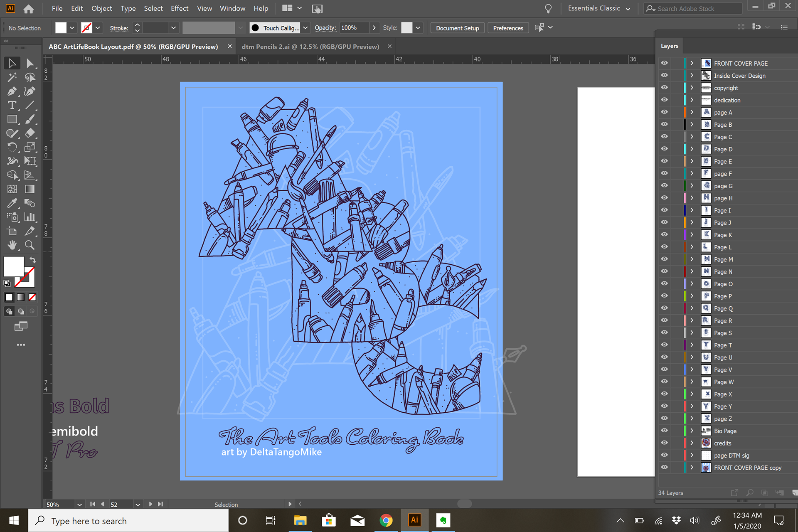The image size is (798, 532).
Task: Open the Essentials Classic workspace dropdown
Action: pos(599,8)
